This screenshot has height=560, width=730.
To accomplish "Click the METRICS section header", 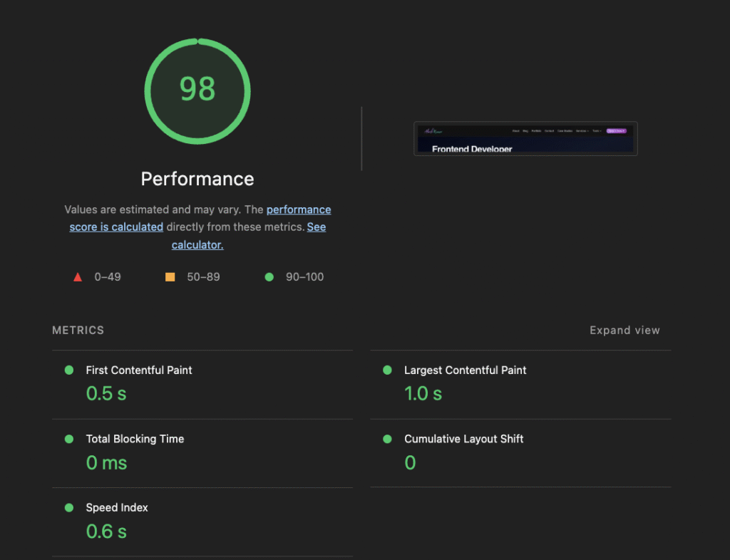I will coord(77,330).
